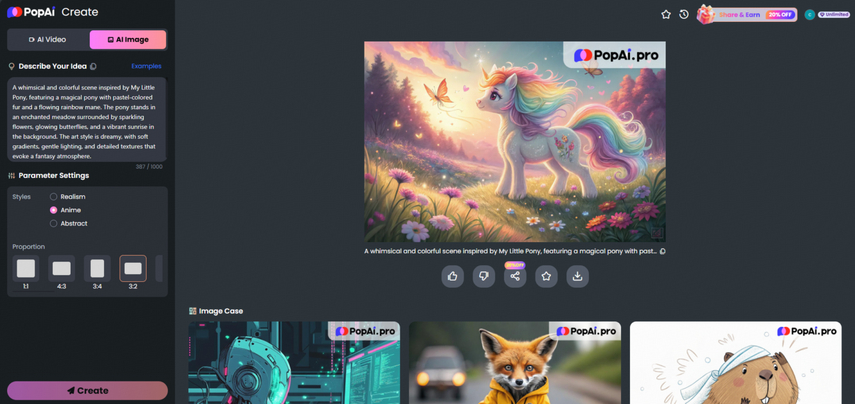Share the generated image
This screenshot has height=404, width=855.
point(515,276)
